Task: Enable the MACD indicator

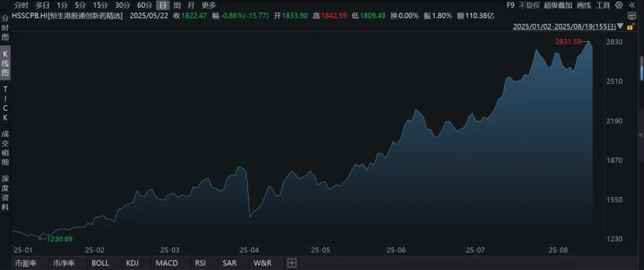Action: coord(166,263)
